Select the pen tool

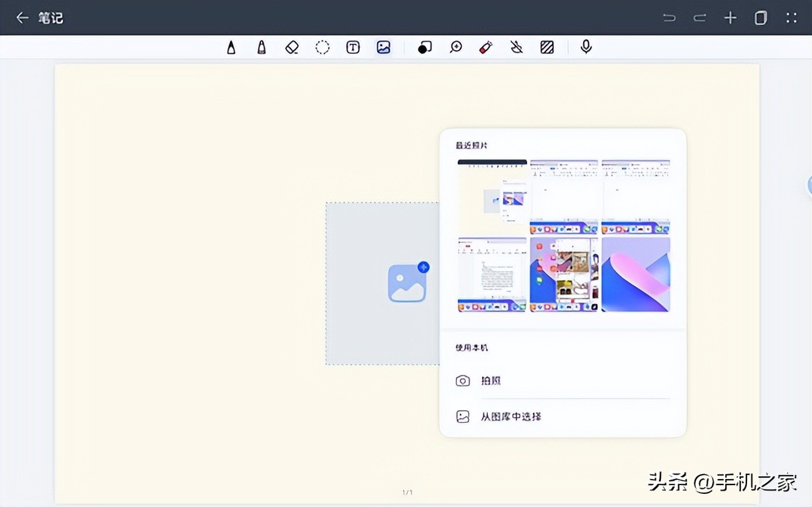231,47
